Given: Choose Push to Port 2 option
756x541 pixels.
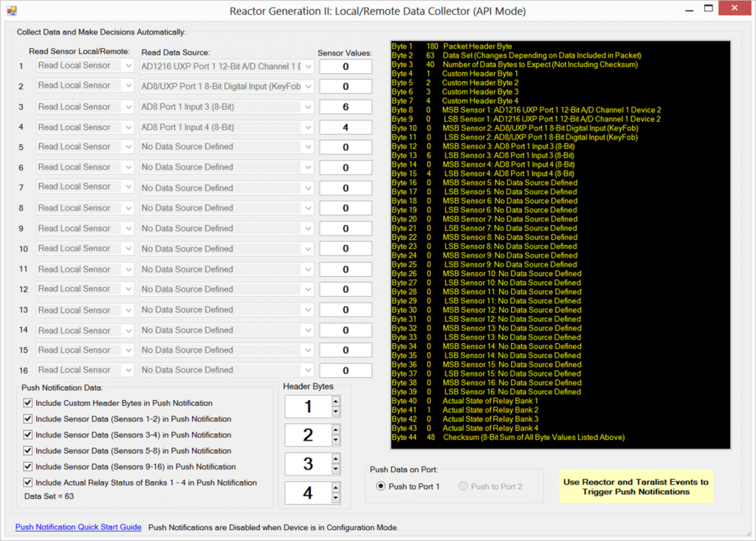Looking at the screenshot, I should click(x=464, y=486).
